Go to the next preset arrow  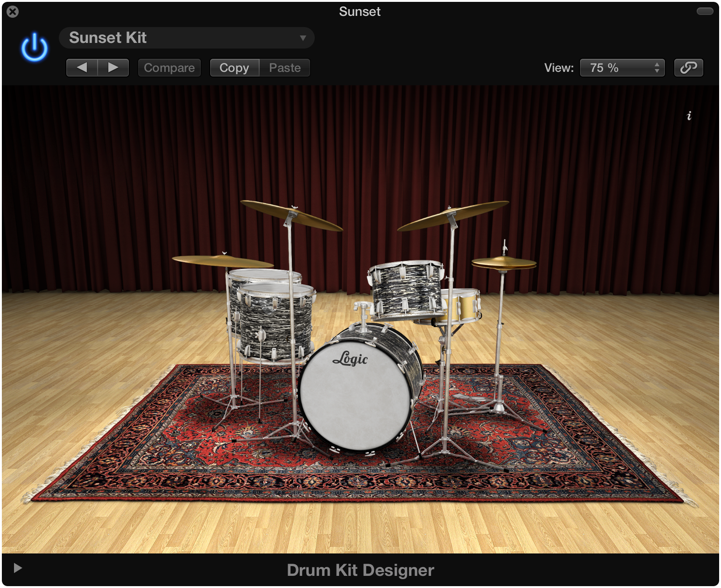click(x=113, y=68)
